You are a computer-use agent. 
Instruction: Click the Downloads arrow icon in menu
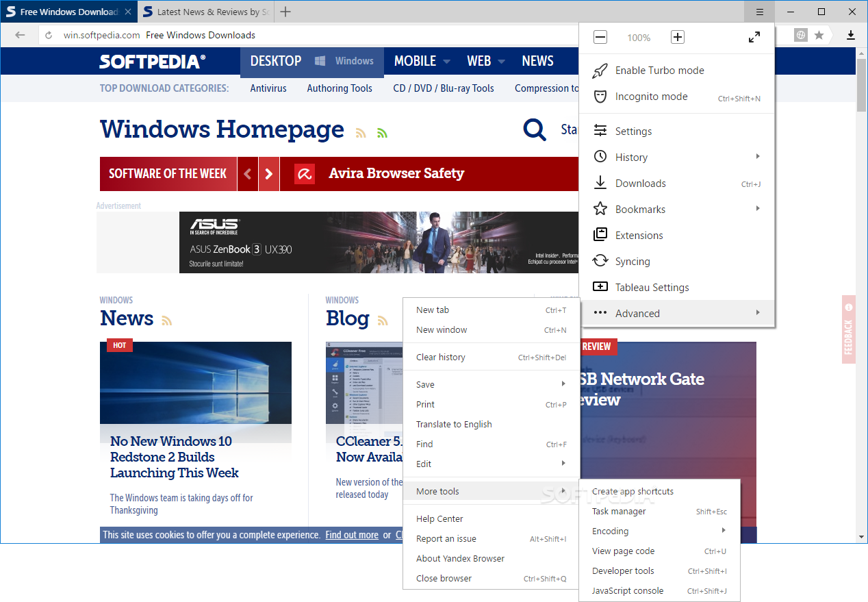600,183
